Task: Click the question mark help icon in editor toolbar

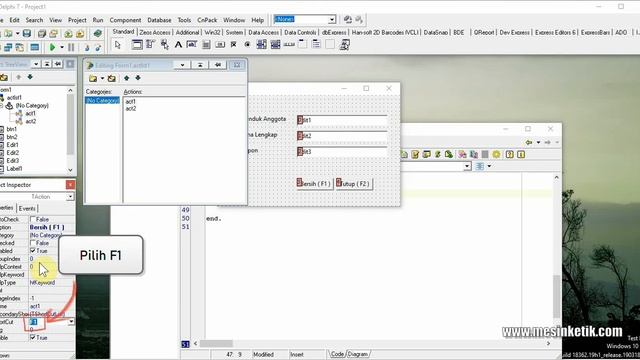Action: click(x=509, y=154)
